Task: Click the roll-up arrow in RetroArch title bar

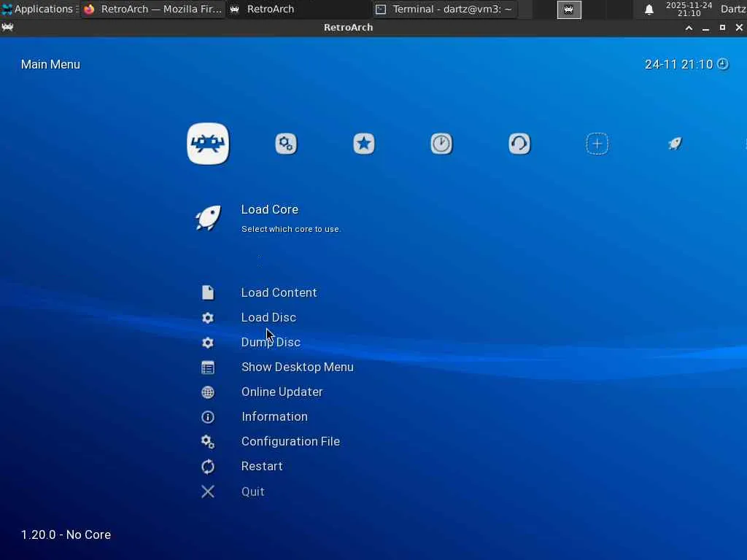Action: click(x=689, y=28)
